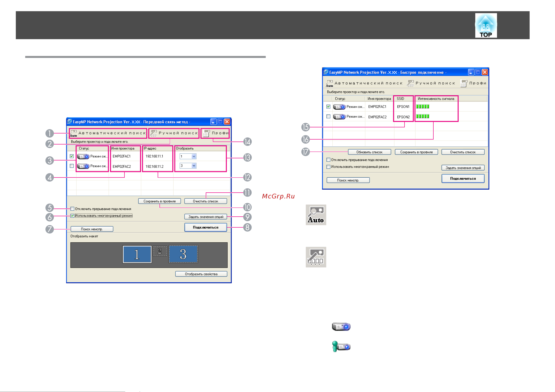Click the standalone projector standby icon
Screen dimensions: 555x392
click(341, 327)
